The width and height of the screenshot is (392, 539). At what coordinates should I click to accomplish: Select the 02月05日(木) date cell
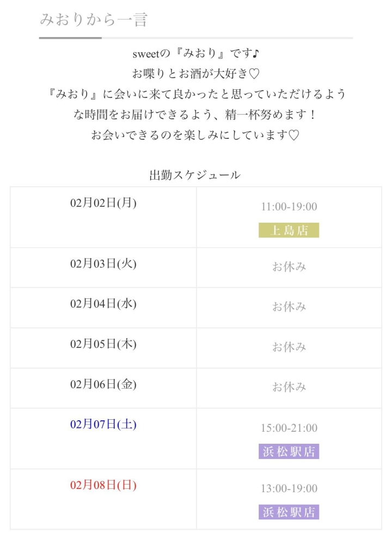[x=103, y=344]
